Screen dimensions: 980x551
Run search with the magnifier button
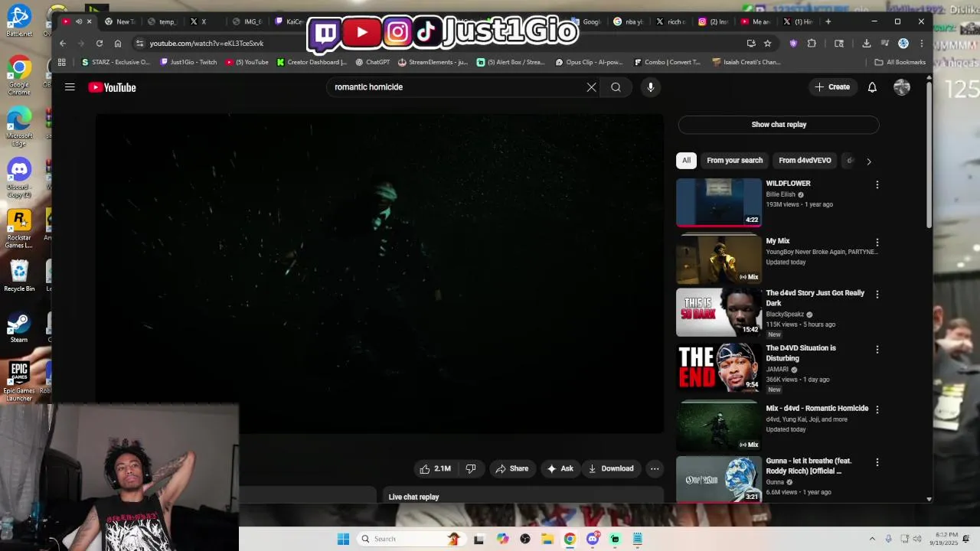coord(616,87)
